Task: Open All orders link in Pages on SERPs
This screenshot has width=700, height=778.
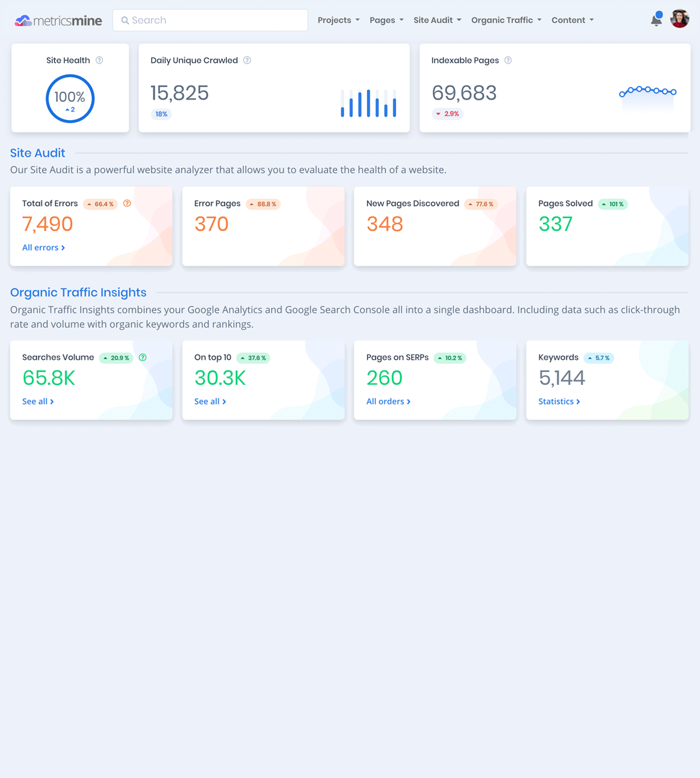Action: click(x=388, y=402)
